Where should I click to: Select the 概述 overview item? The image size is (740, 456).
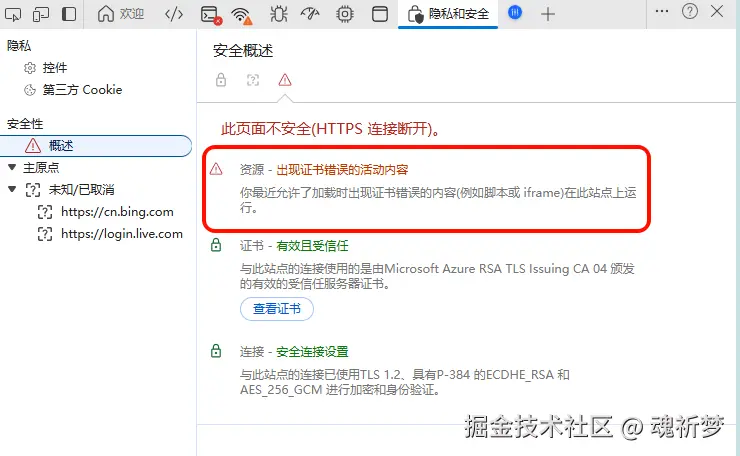96,146
